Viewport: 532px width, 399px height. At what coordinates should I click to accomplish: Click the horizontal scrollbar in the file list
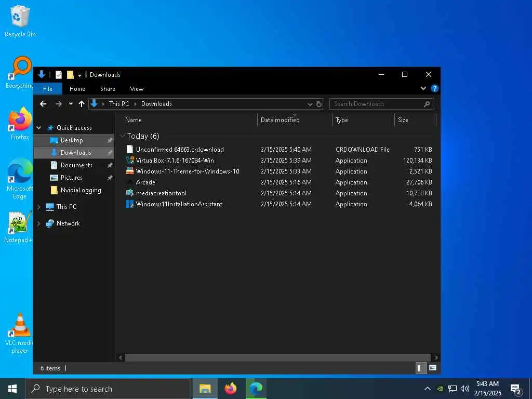(x=277, y=357)
